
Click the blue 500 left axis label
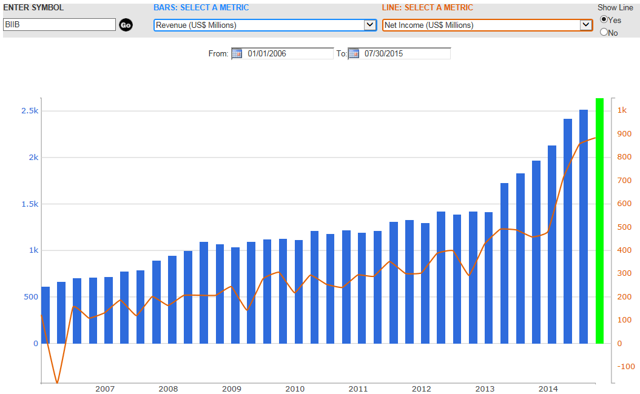pos(31,297)
